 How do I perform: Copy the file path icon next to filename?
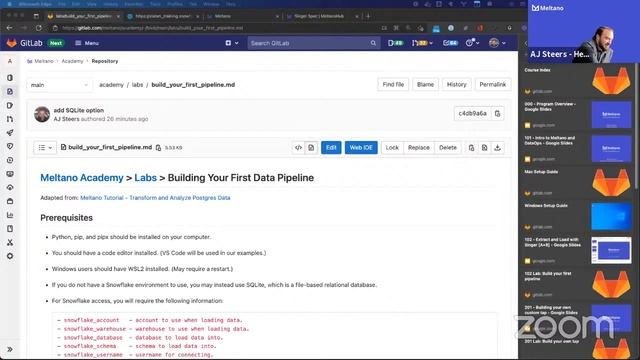(158, 148)
